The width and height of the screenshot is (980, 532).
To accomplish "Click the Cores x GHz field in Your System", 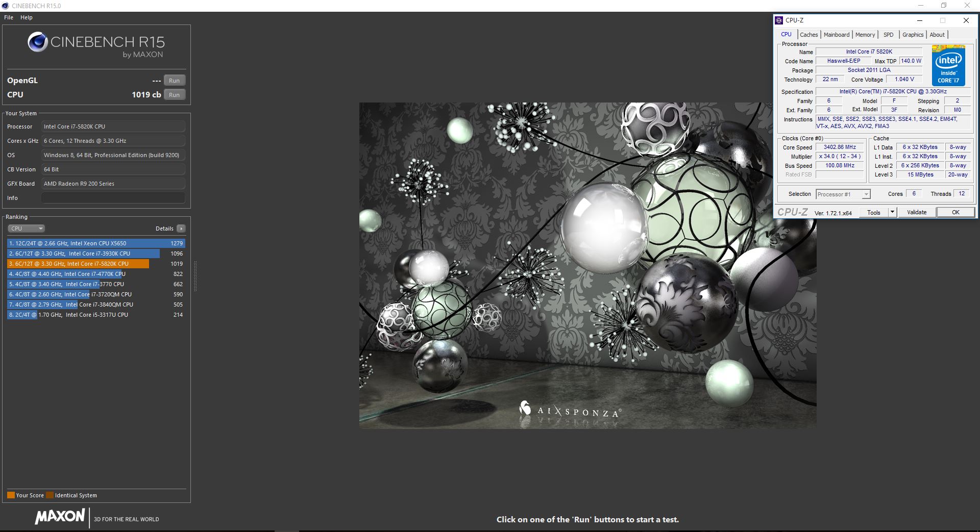I will pyautogui.click(x=113, y=141).
